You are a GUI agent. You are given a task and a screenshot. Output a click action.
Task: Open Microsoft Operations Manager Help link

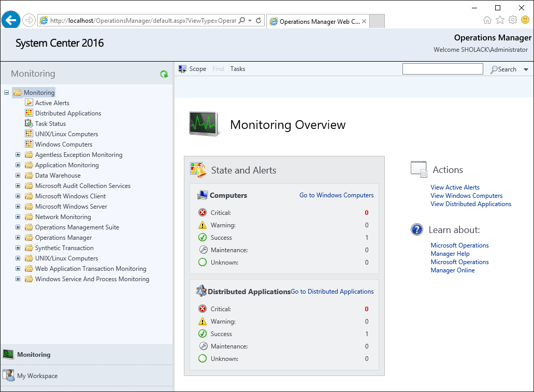pyautogui.click(x=459, y=249)
